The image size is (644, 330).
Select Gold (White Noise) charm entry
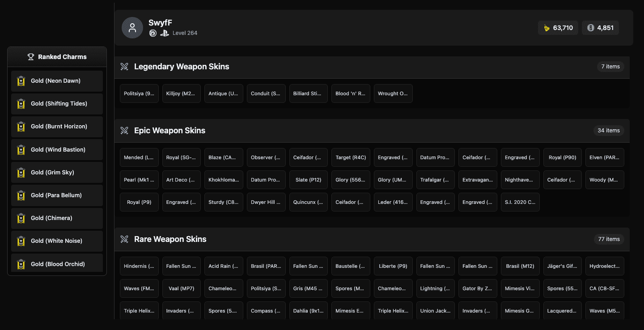[x=56, y=241]
